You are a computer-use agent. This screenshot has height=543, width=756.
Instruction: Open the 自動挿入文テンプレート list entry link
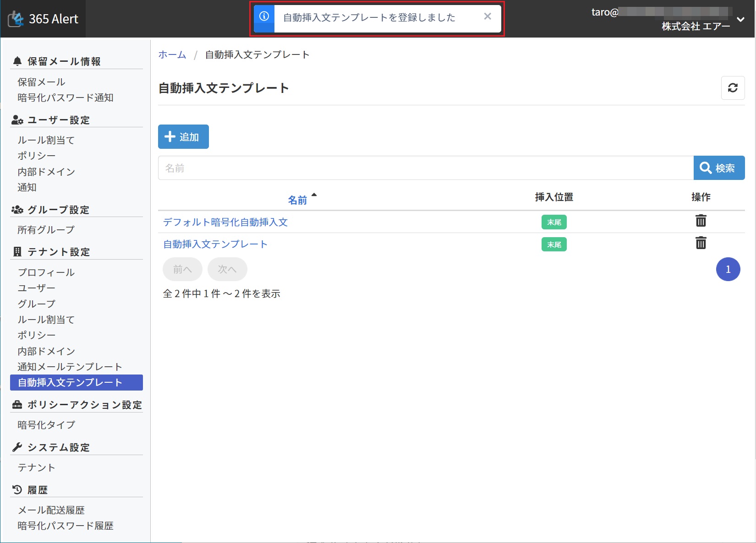click(x=215, y=244)
